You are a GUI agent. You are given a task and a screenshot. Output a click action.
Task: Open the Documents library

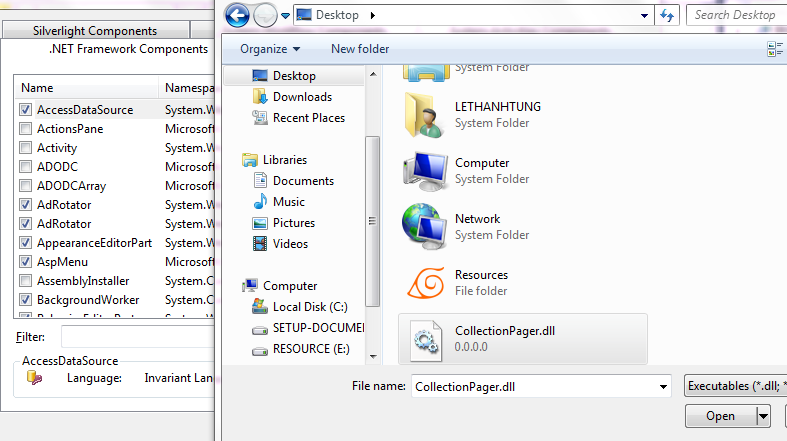pyautogui.click(x=303, y=181)
